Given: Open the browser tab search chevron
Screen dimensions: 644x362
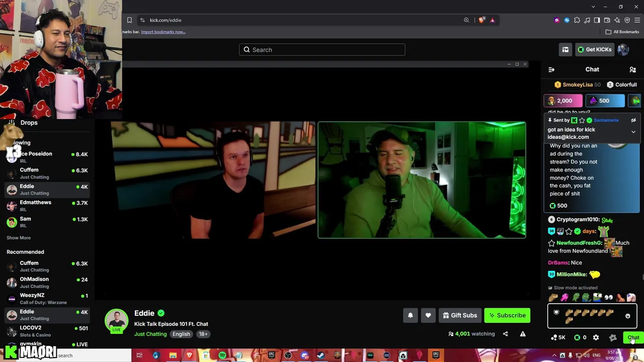Looking at the screenshot, I should click(x=594, y=7).
